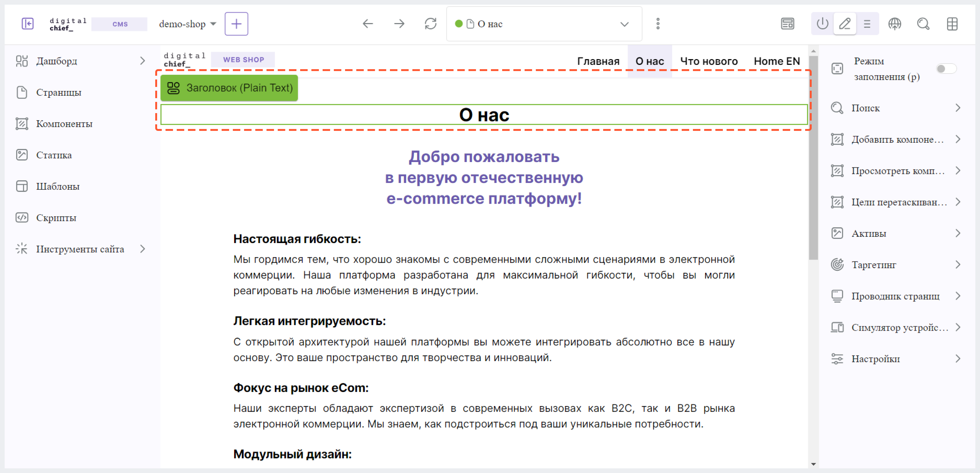This screenshot has height=473, width=980.
Task: Click the Режим заполнения icon
Action: 837,69
